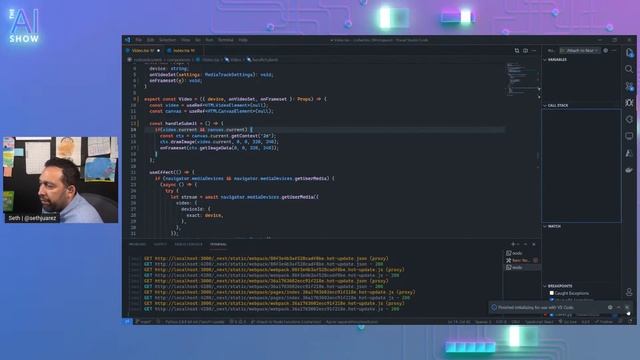Click the Video symbol breadcrumb
The image size is (640, 360).
pos(233,60)
